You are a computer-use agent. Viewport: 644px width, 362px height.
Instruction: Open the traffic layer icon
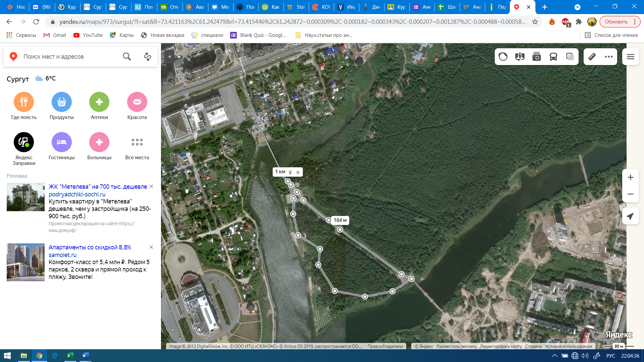pyautogui.click(x=503, y=57)
